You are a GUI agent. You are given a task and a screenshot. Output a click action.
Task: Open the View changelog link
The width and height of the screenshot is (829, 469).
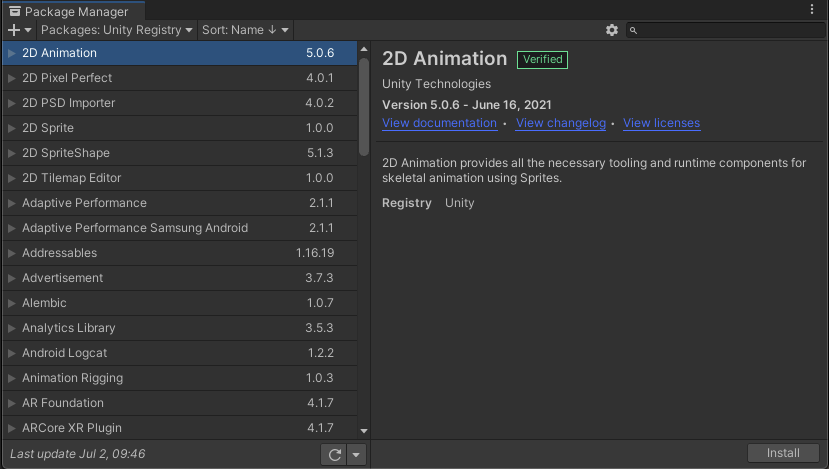point(561,123)
